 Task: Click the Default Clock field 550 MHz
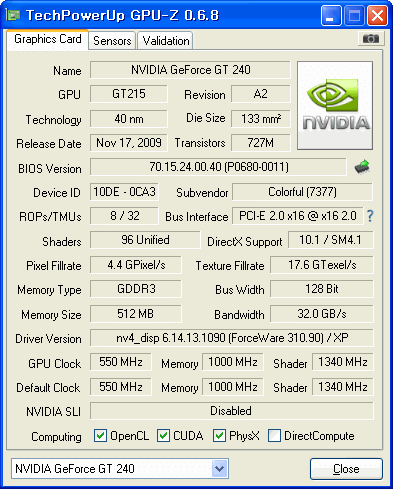tap(121, 387)
